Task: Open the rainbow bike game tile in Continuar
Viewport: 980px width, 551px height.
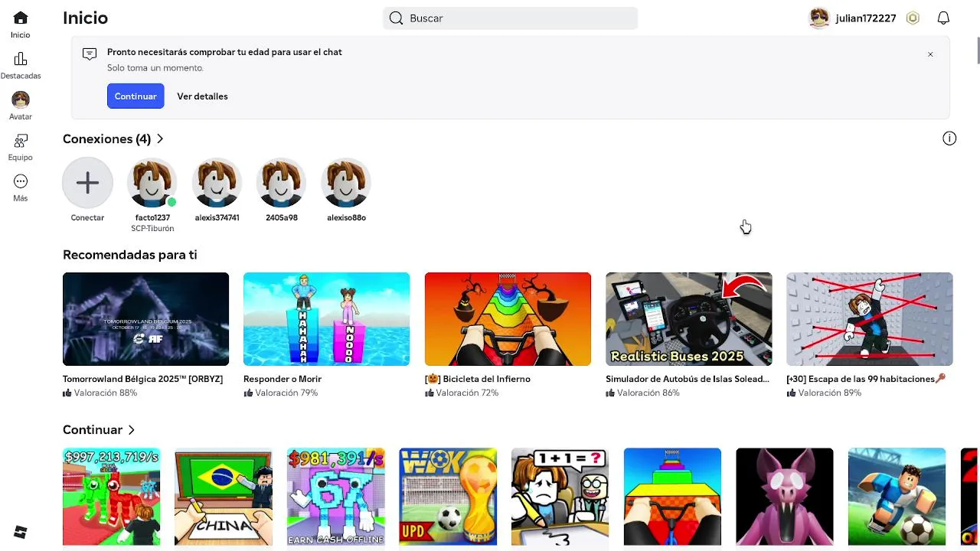Action: pos(672,497)
